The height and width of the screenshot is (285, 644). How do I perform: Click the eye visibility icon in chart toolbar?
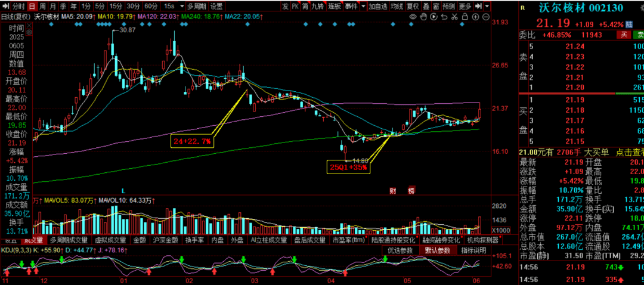pyautogui.click(x=414, y=17)
